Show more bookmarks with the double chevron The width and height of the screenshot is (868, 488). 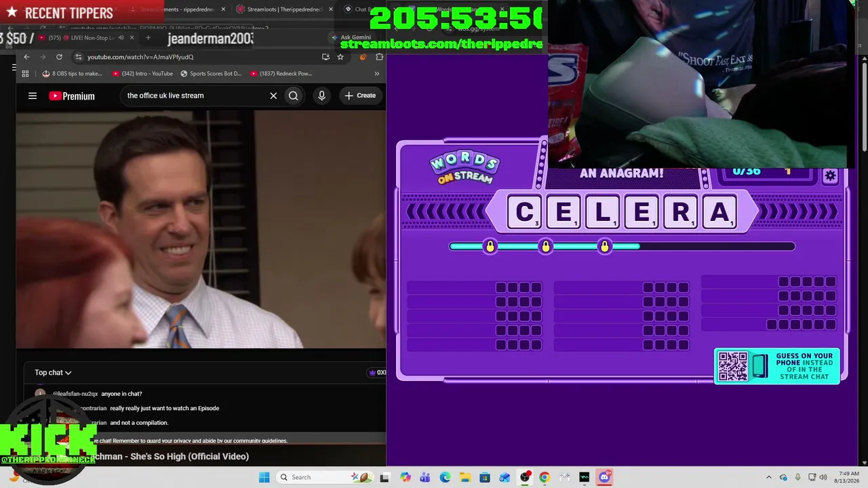(x=376, y=73)
